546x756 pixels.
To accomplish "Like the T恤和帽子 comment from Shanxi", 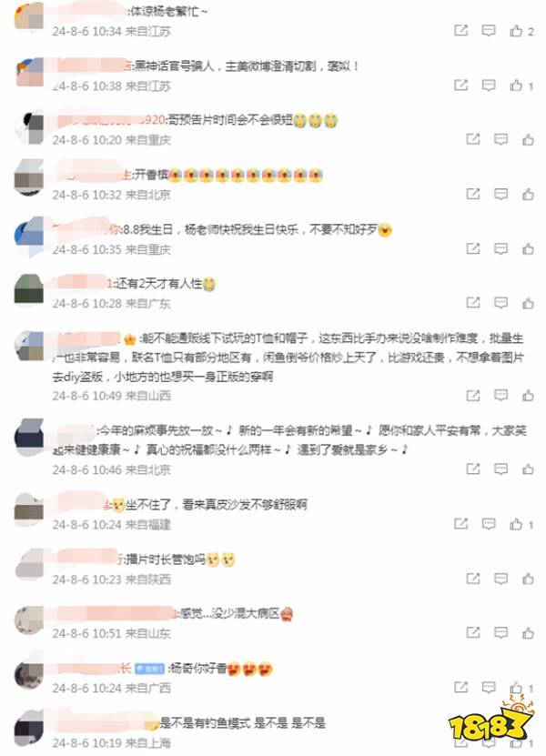I will (528, 396).
